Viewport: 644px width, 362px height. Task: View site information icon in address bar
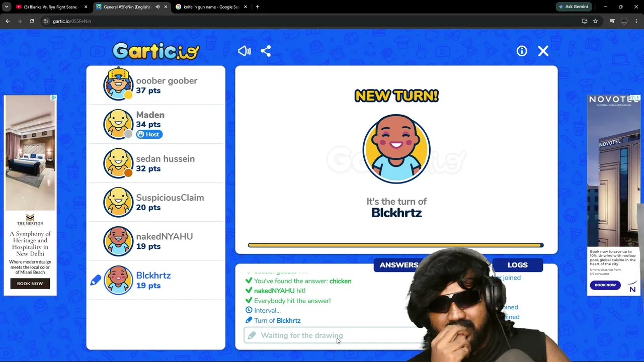pyautogui.click(x=46, y=21)
